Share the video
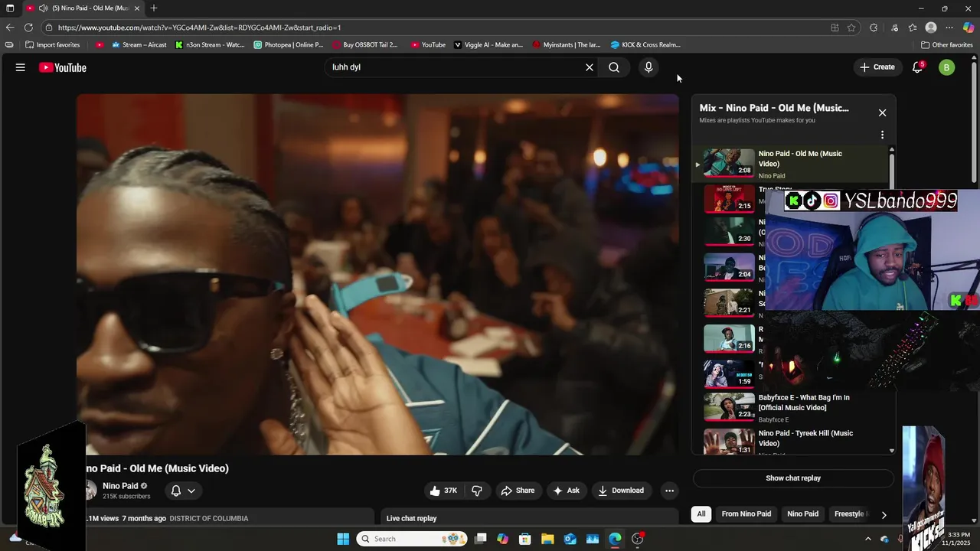The image size is (980, 551). click(x=518, y=491)
